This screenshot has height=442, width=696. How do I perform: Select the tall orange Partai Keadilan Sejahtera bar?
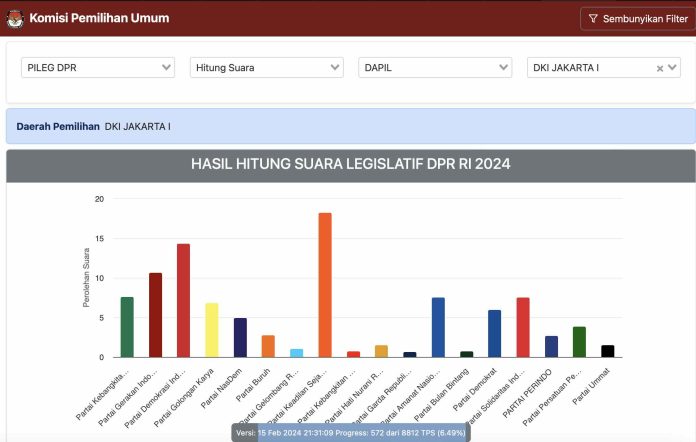pos(325,285)
